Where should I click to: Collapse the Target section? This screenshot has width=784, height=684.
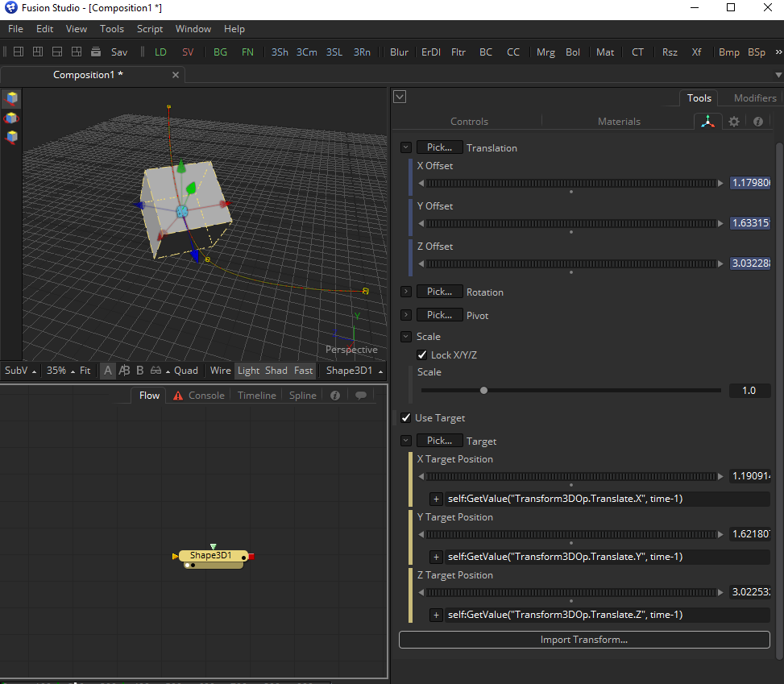406,441
